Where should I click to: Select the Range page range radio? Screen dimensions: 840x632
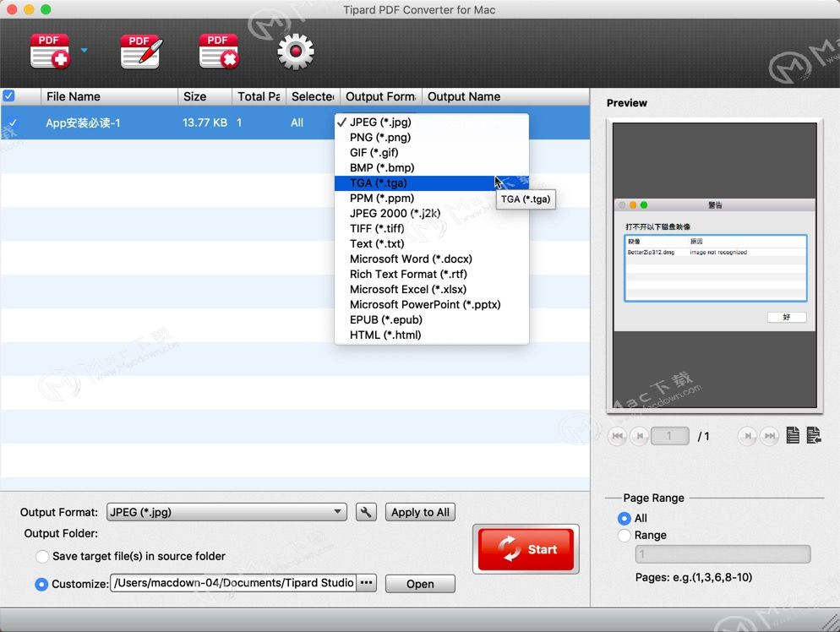(x=625, y=536)
